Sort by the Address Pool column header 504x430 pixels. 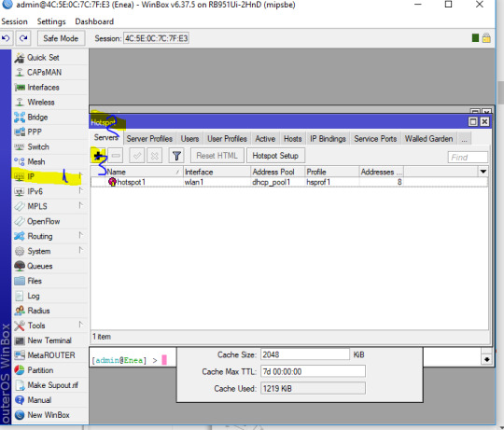277,172
